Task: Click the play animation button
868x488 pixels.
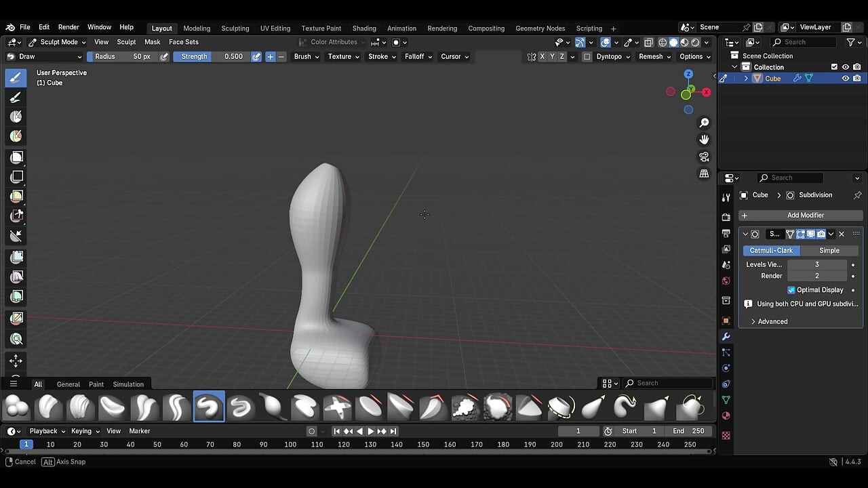Action: [x=370, y=431]
